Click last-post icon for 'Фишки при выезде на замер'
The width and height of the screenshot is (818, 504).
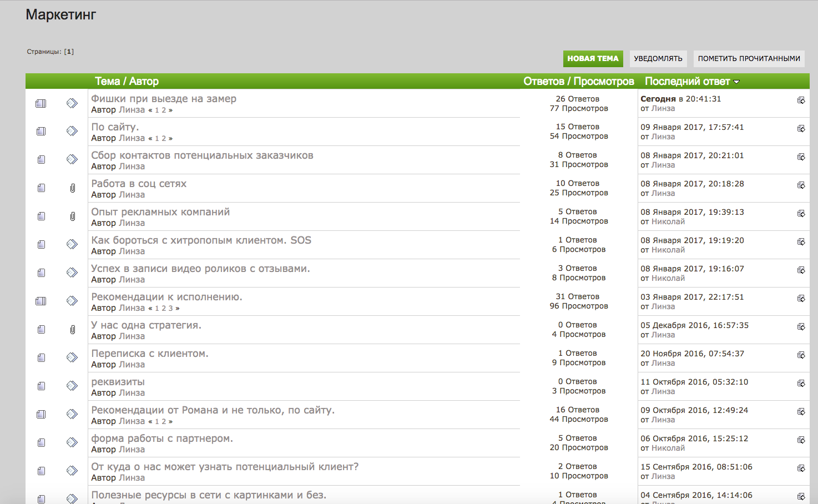pos(801,100)
